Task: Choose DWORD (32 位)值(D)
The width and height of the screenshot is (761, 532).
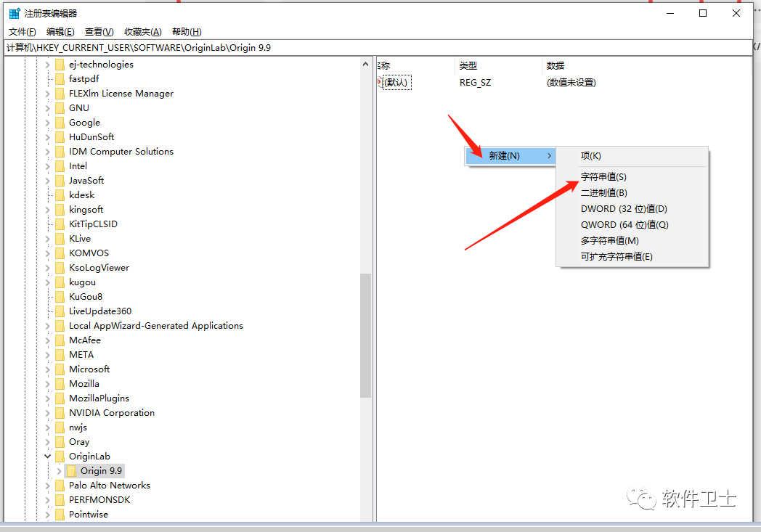Action: coord(624,208)
